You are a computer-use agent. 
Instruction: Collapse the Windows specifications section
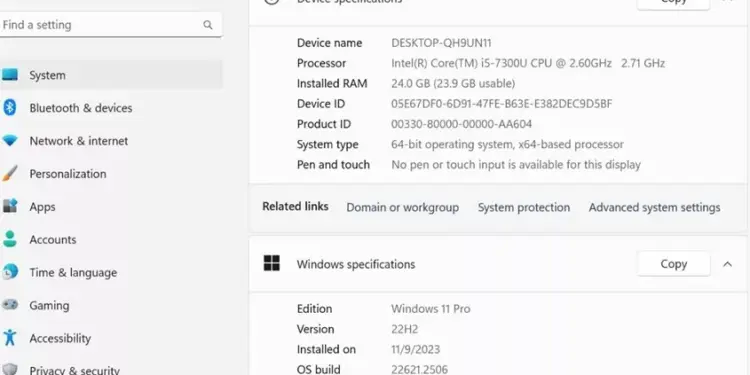(728, 264)
